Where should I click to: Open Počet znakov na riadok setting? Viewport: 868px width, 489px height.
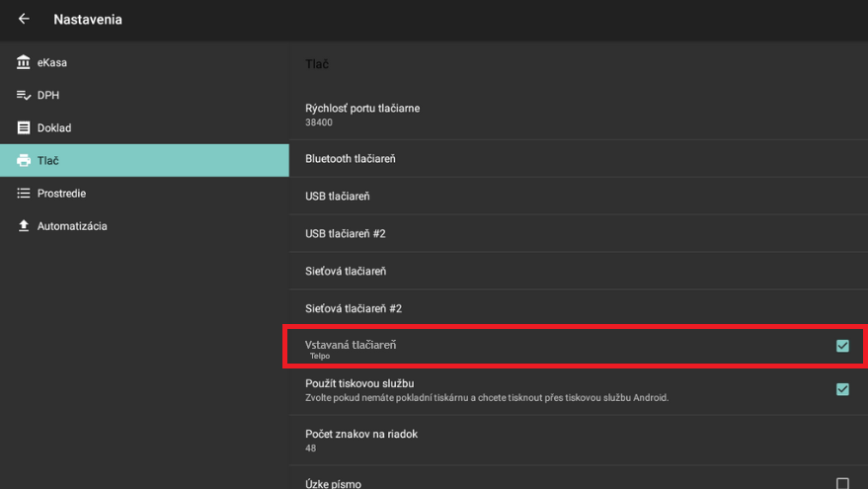[x=361, y=440]
